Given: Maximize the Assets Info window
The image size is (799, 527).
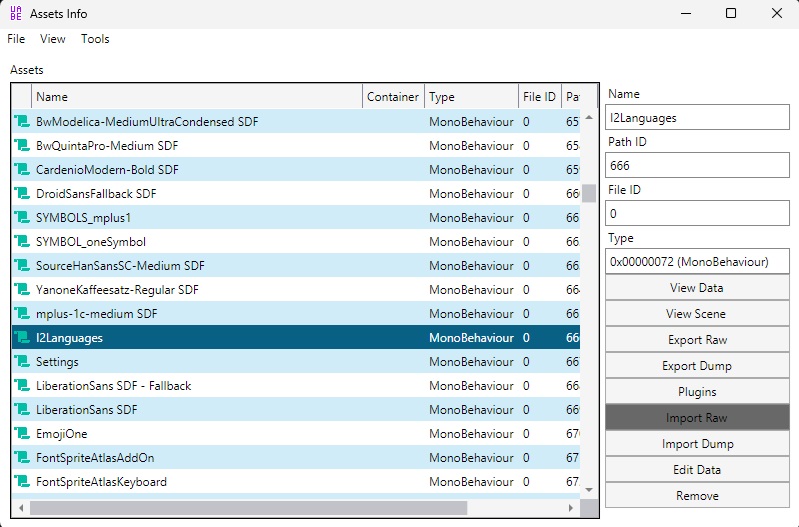Looking at the screenshot, I should (731, 13).
